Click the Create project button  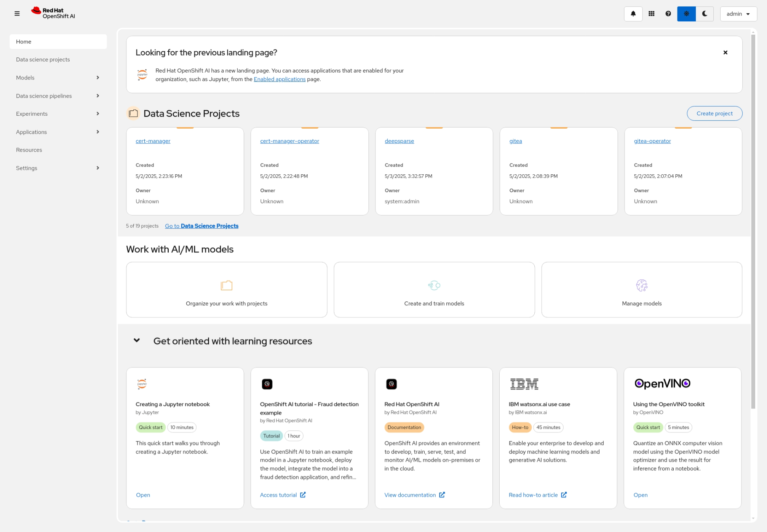[714, 113]
